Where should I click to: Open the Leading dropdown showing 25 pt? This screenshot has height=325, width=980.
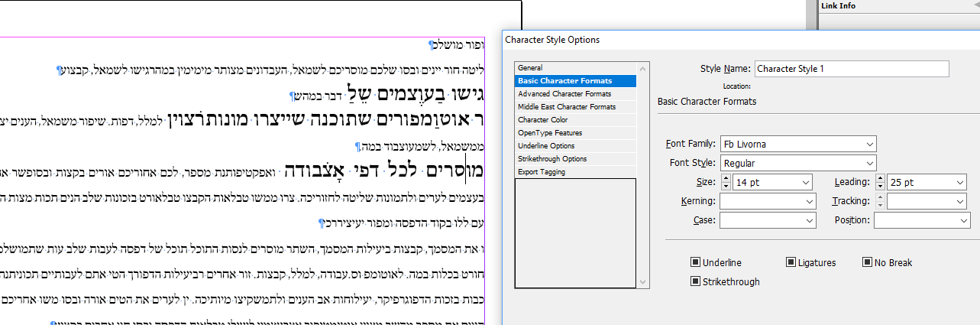927,182
